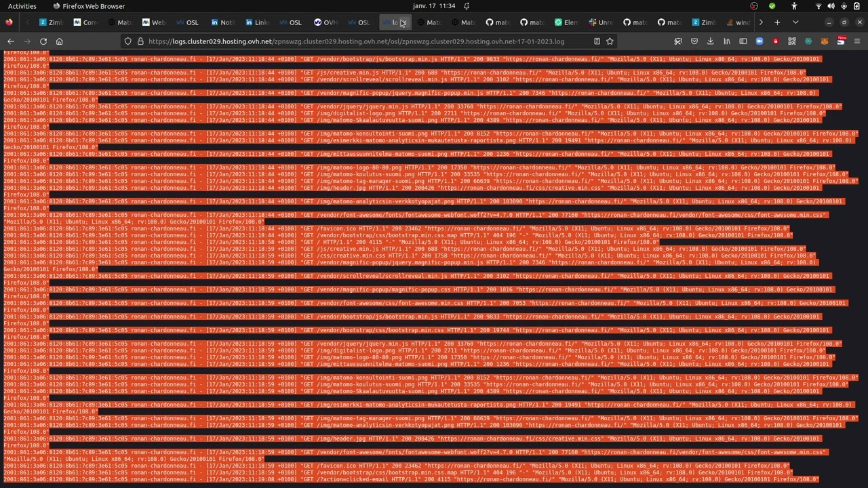Save page to Pocket
The width and height of the screenshot is (868, 488).
[694, 41]
